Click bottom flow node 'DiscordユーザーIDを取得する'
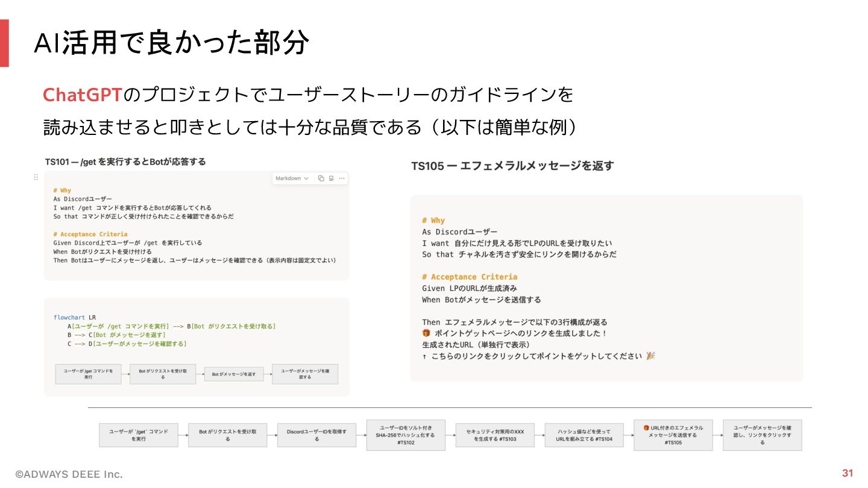The image size is (868, 488). tap(317, 435)
